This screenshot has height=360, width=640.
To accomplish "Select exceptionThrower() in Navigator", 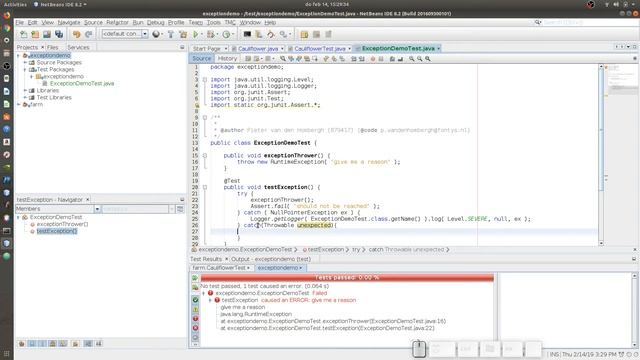I will pyautogui.click(x=62, y=224).
